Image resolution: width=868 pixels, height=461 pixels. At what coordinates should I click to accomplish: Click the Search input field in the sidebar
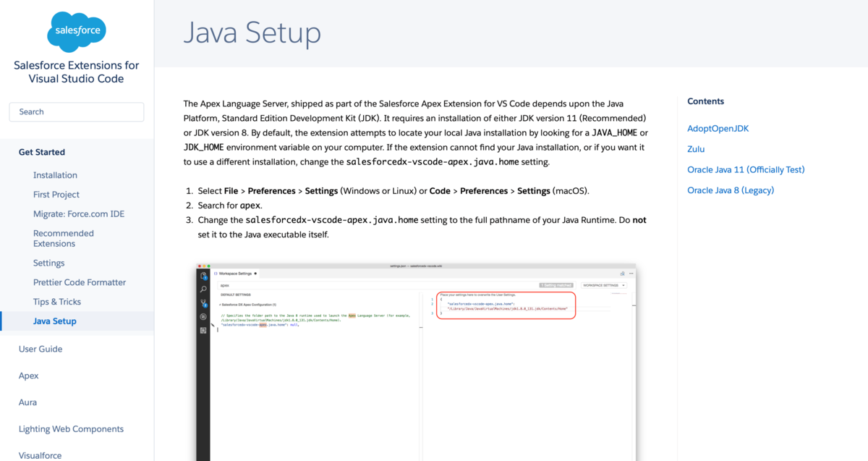(x=76, y=112)
